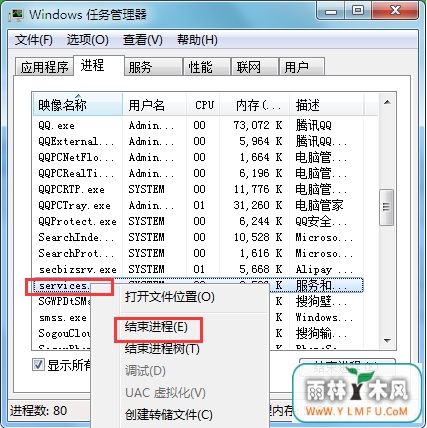The width and height of the screenshot is (427, 428).
Task: Open the 文件(F) menu
Action: (34, 40)
